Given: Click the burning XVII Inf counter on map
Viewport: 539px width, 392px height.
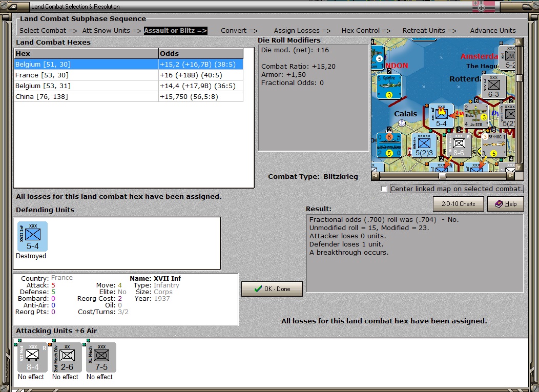Looking at the screenshot, I should [441, 115].
